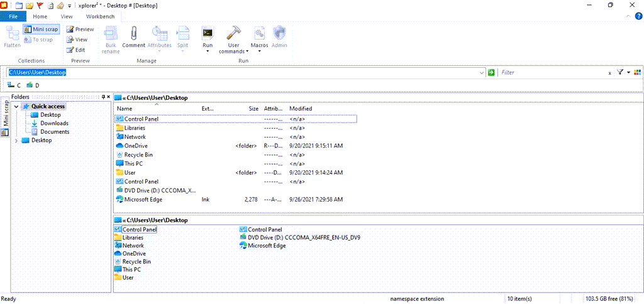
Task: Click the Edit icon in the Preview group
Action: pos(70,50)
